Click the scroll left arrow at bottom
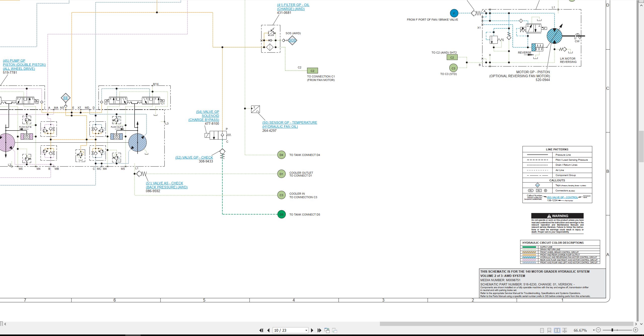Screen dimensions: 644x336 click(x=5, y=324)
